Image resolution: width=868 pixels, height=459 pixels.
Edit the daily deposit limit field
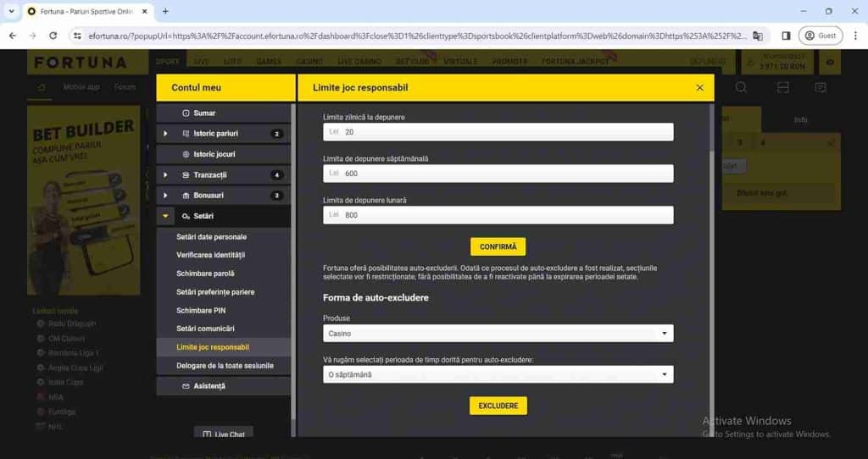coord(498,132)
